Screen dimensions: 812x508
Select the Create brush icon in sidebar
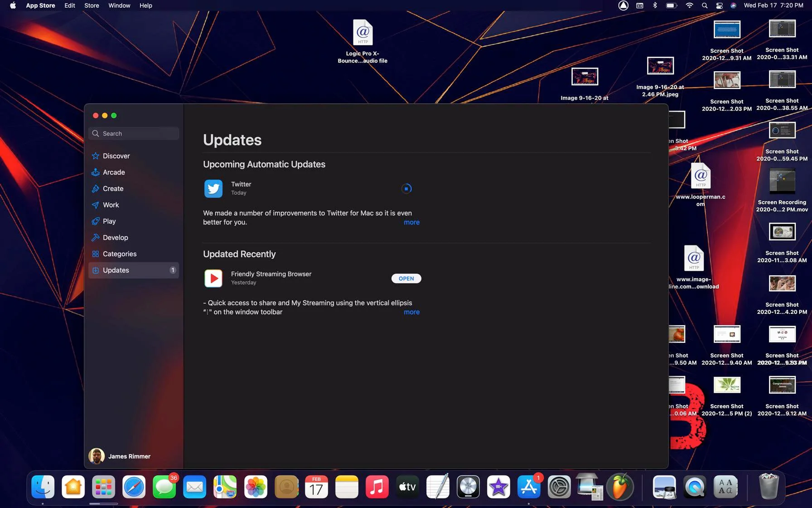(95, 189)
